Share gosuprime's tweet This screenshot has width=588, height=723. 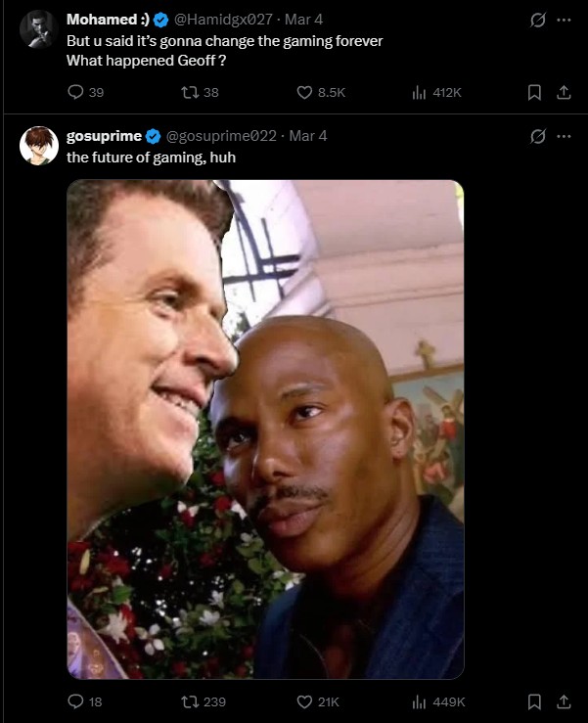[x=563, y=701]
